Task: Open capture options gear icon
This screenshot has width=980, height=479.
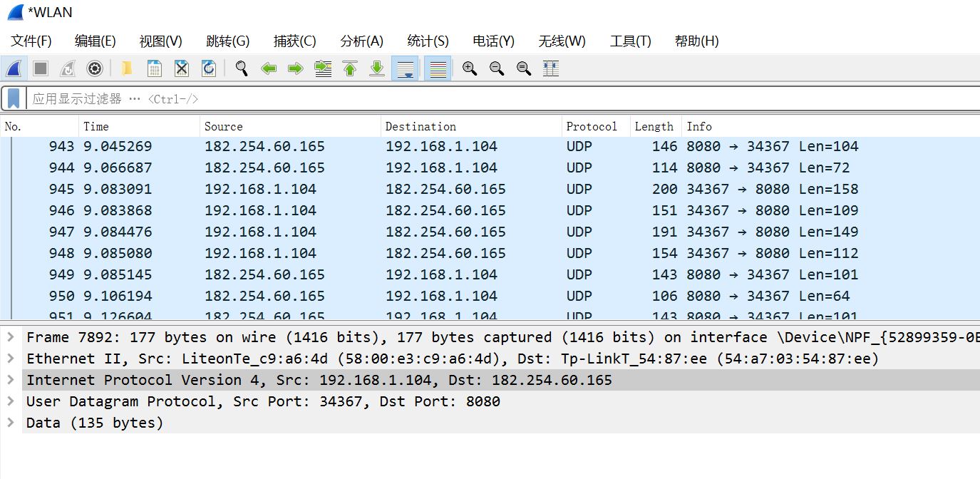Action: pyautogui.click(x=95, y=68)
